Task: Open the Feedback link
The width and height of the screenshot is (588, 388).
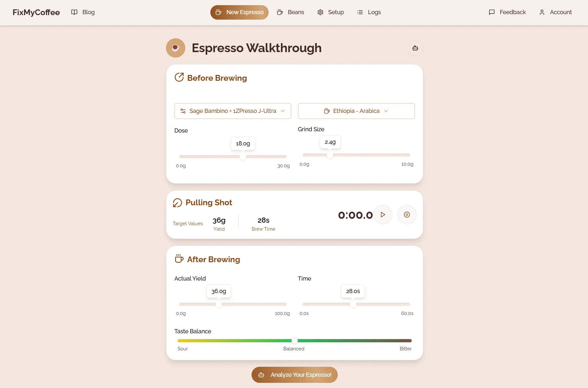Action: [507, 12]
